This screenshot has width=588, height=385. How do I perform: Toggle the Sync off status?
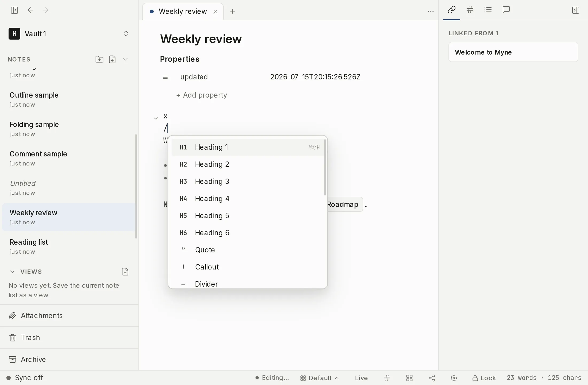click(25, 378)
